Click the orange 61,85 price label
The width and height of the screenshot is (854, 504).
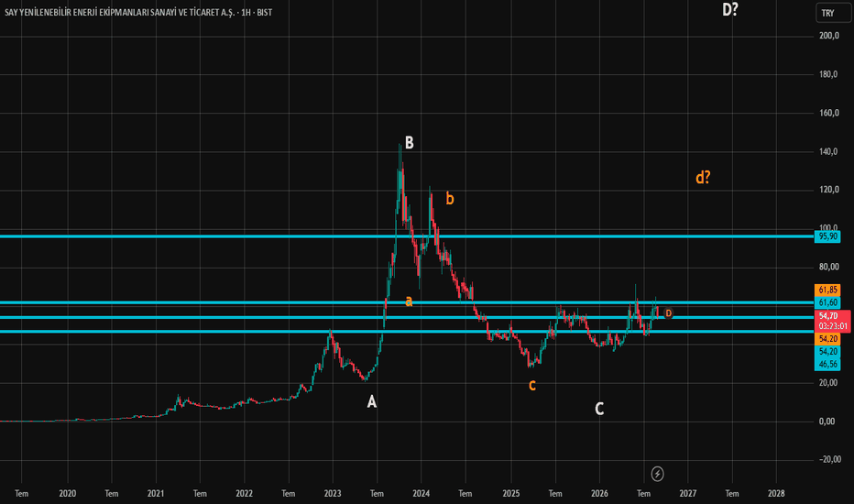click(x=827, y=290)
